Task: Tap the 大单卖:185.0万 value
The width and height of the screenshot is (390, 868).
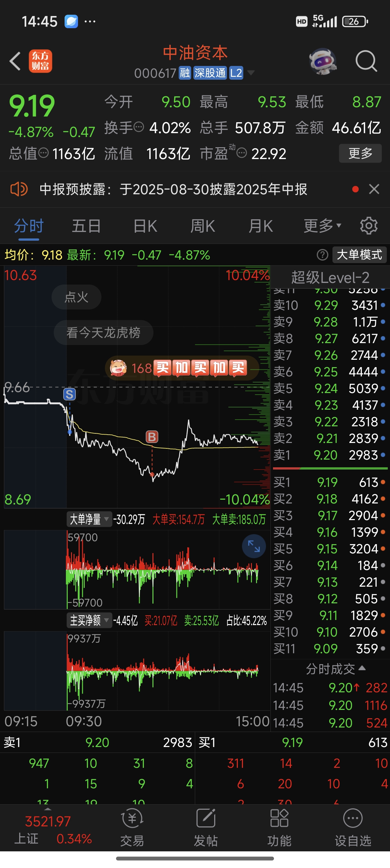Action: pyautogui.click(x=239, y=519)
